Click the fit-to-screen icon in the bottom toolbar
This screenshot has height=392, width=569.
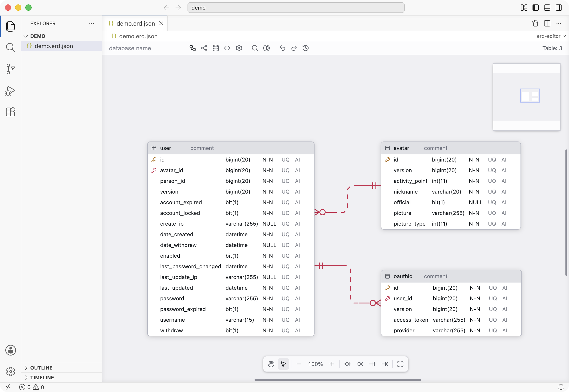[400, 364]
